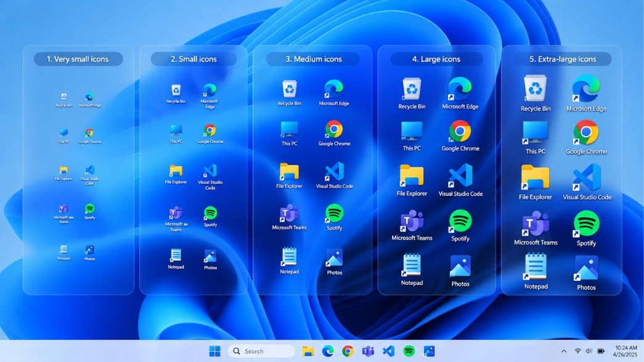Select Google Chrome in the Extra-large icons panel
Viewport: 644px width, 362px height.
pos(586,137)
